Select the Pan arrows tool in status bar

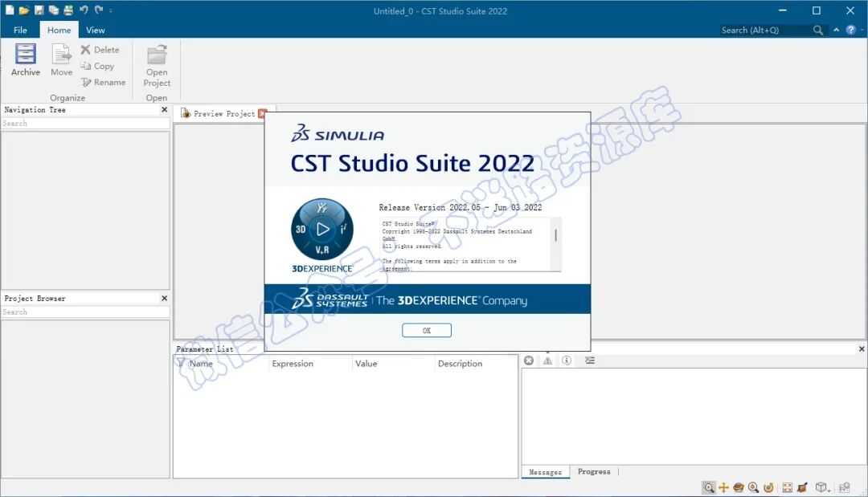(x=723, y=487)
